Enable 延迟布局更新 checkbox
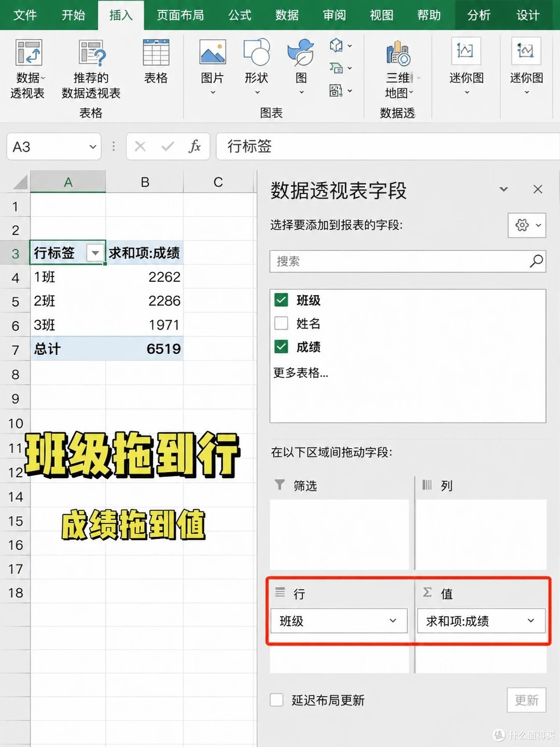 pyautogui.click(x=277, y=700)
